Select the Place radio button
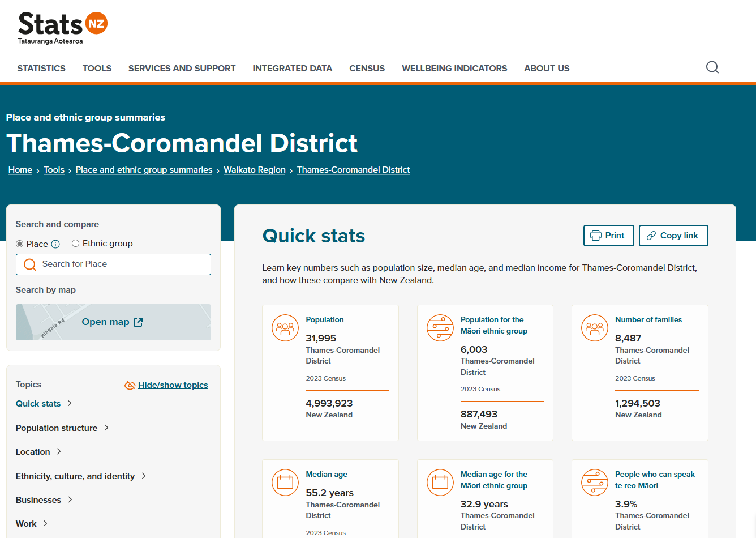 pyautogui.click(x=20, y=244)
